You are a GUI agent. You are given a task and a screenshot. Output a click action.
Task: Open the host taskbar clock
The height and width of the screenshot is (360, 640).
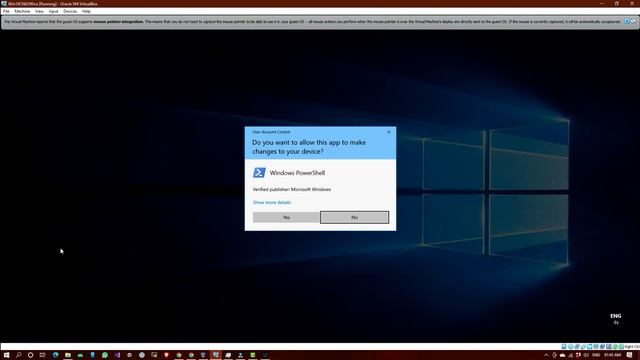point(612,355)
